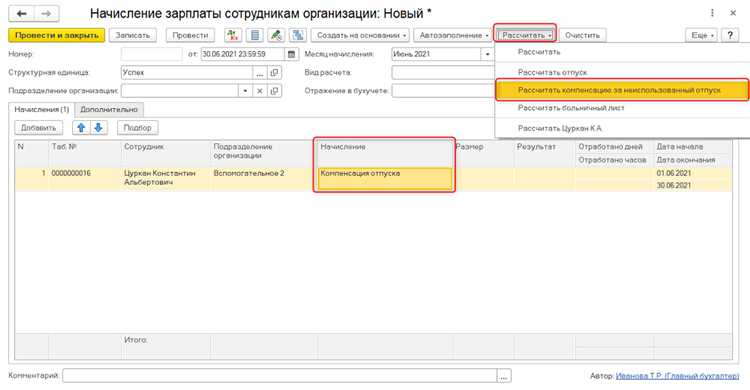
Task: Switch to the Начисления (1) tab
Action: [x=42, y=110]
